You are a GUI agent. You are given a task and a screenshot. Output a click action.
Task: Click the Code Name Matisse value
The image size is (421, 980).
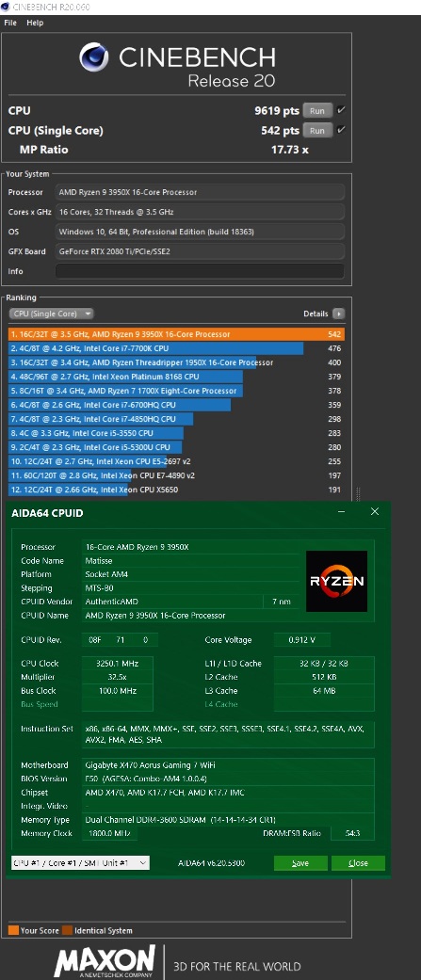click(x=99, y=561)
